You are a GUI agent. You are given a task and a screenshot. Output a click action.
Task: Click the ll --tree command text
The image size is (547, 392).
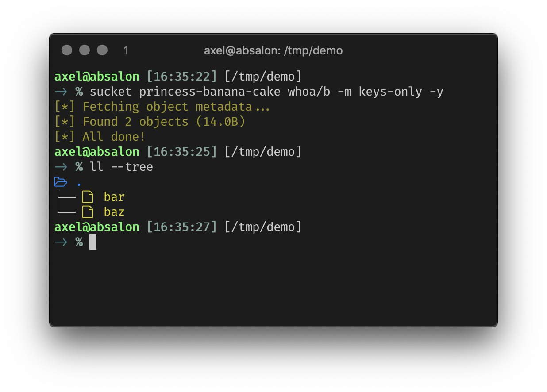pyautogui.click(x=121, y=167)
